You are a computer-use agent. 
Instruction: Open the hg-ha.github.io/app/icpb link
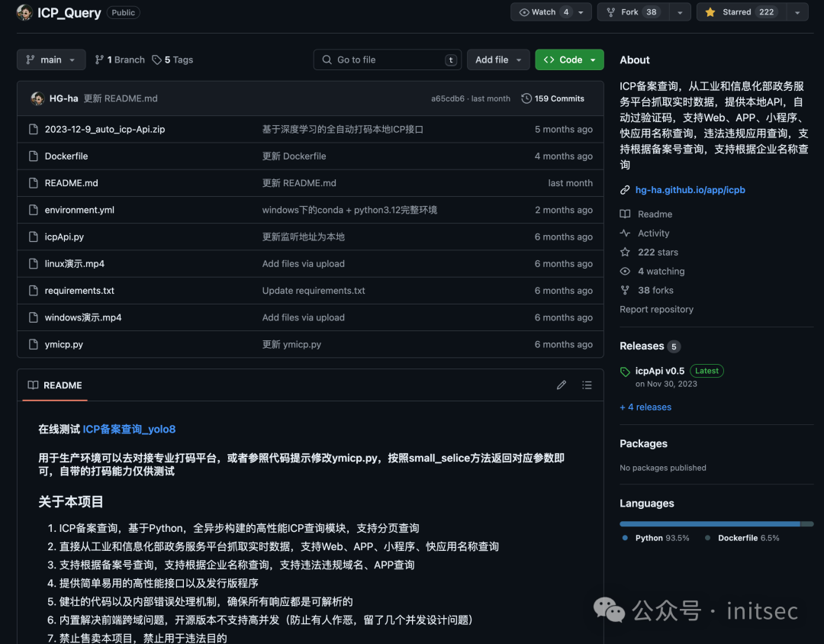(690, 189)
